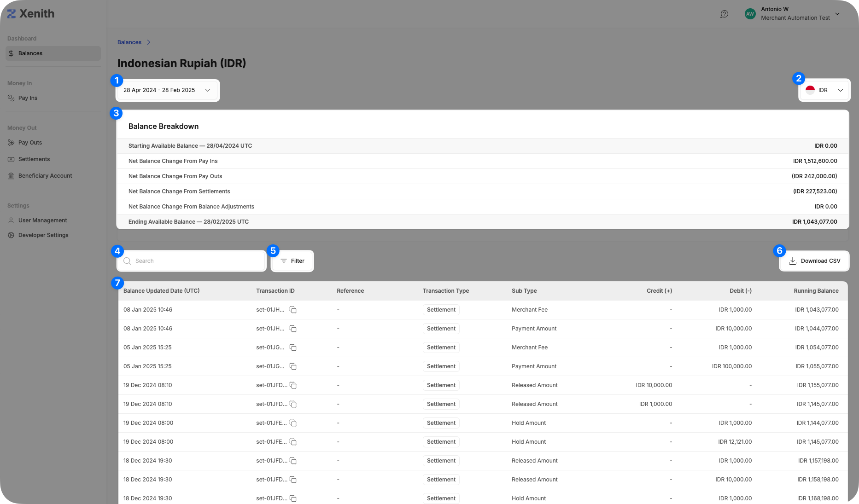Click the Credit (+) column header
The height and width of the screenshot is (504, 859).
659,291
